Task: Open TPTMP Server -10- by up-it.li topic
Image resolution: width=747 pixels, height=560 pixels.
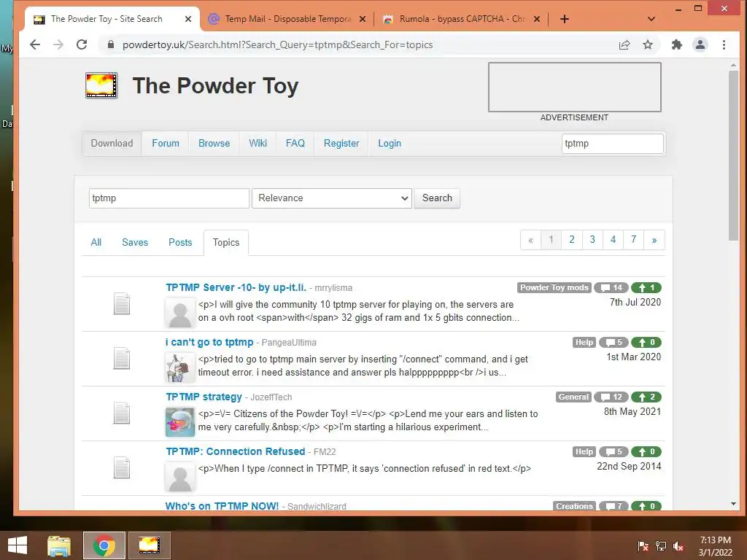Action: click(x=236, y=287)
